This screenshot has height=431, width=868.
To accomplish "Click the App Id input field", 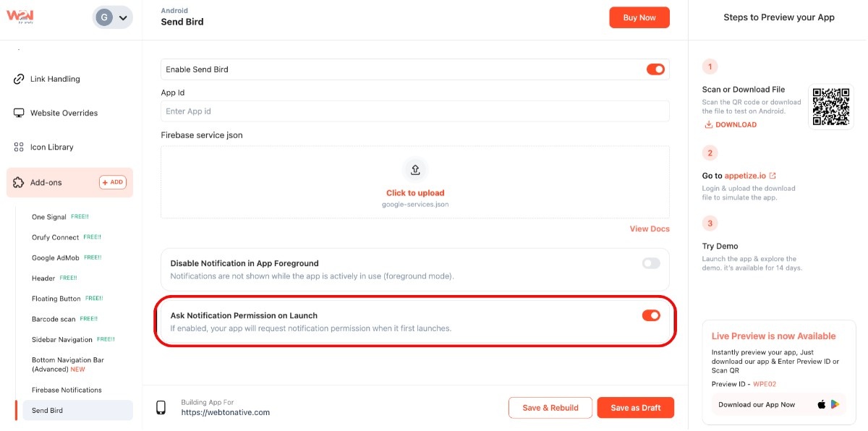I will (x=414, y=111).
